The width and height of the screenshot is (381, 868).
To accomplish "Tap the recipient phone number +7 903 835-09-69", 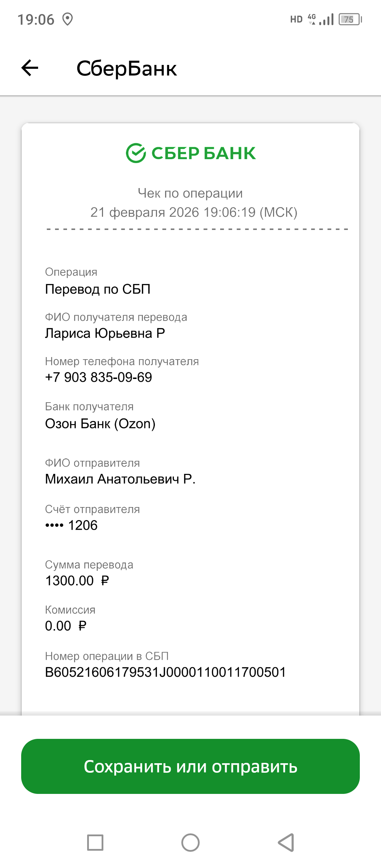I will click(x=98, y=378).
